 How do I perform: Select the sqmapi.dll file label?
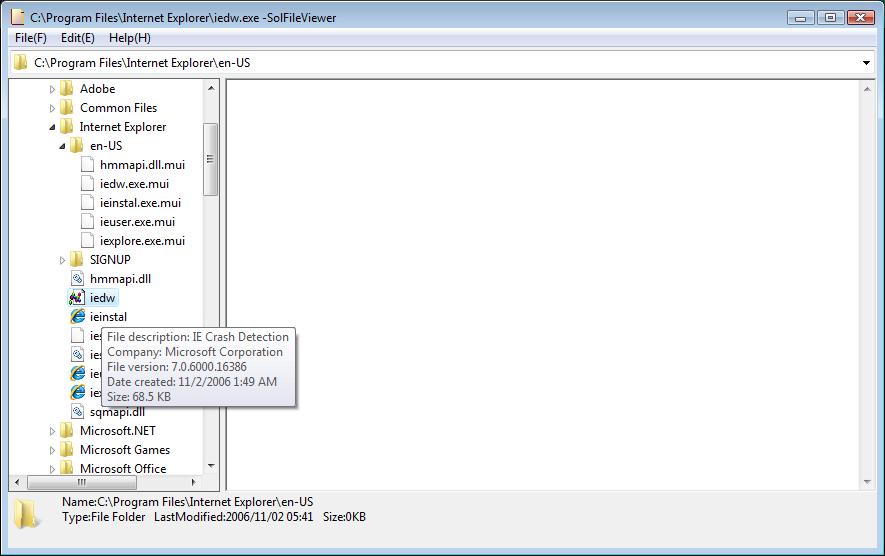pyautogui.click(x=117, y=413)
